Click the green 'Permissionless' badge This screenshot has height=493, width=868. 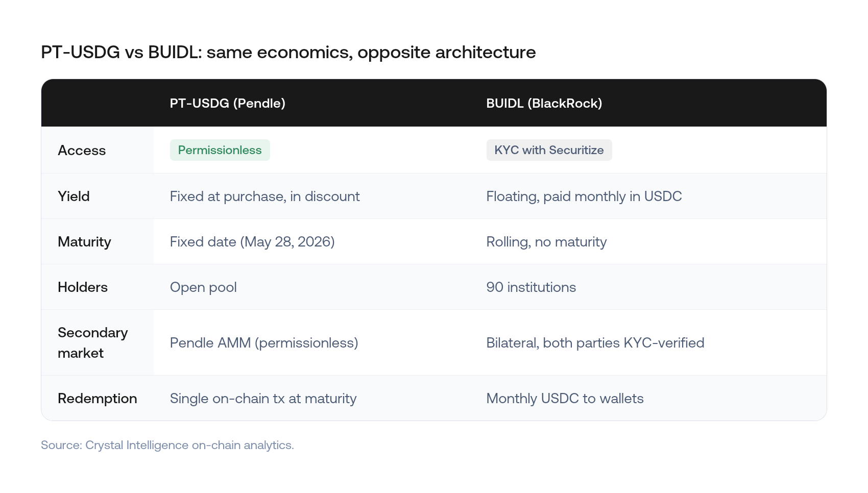coord(220,150)
